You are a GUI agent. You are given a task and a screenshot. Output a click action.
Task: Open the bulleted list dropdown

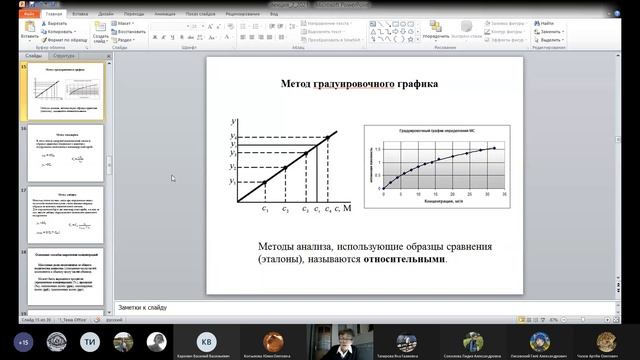(x=244, y=27)
